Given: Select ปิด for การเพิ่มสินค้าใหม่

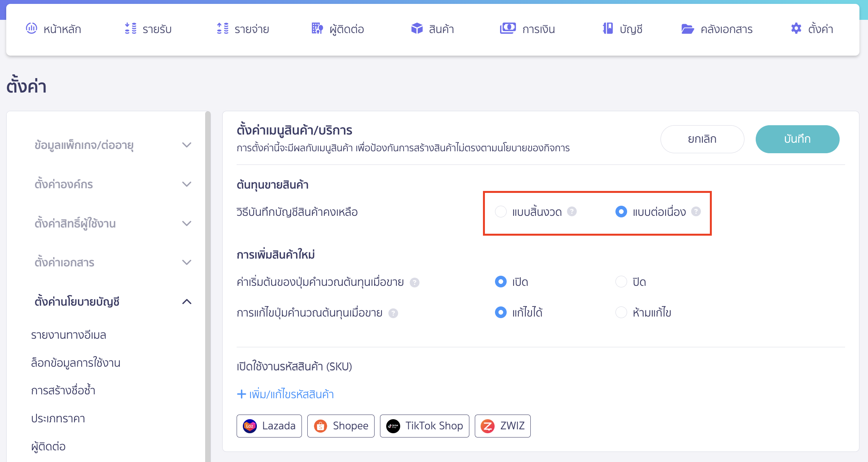Looking at the screenshot, I should point(621,282).
